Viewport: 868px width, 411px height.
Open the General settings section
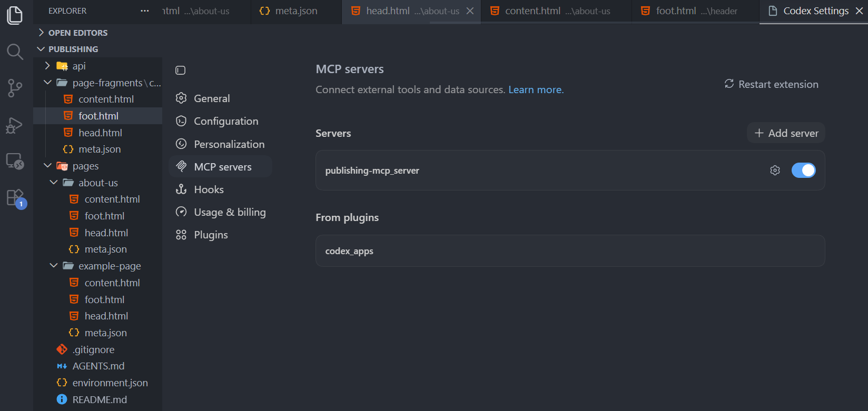pyautogui.click(x=220, y=98)
